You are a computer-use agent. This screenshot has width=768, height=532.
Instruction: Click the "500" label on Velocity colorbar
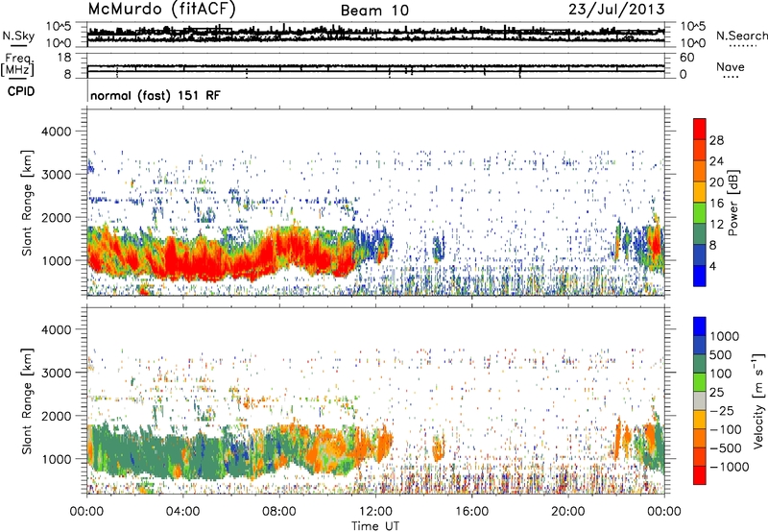(722, 354)
